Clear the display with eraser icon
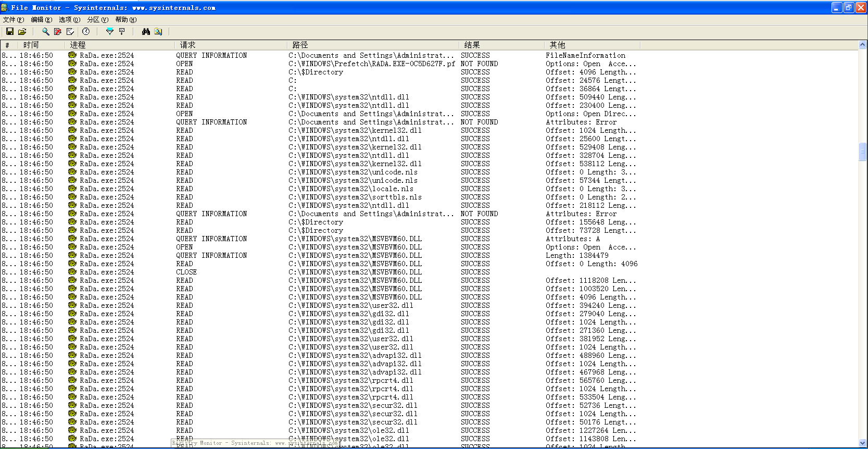This screenshot has width=868, height=449. click(x=70, y=32)
